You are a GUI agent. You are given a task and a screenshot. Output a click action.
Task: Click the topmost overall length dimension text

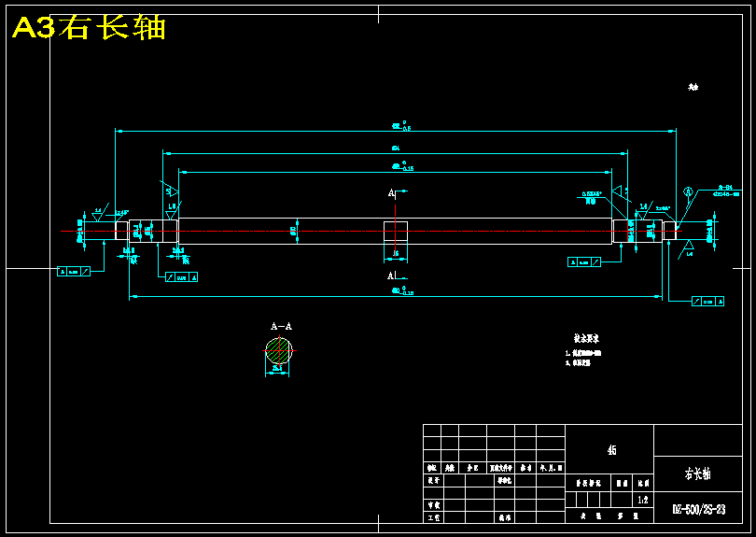[401, 126]
